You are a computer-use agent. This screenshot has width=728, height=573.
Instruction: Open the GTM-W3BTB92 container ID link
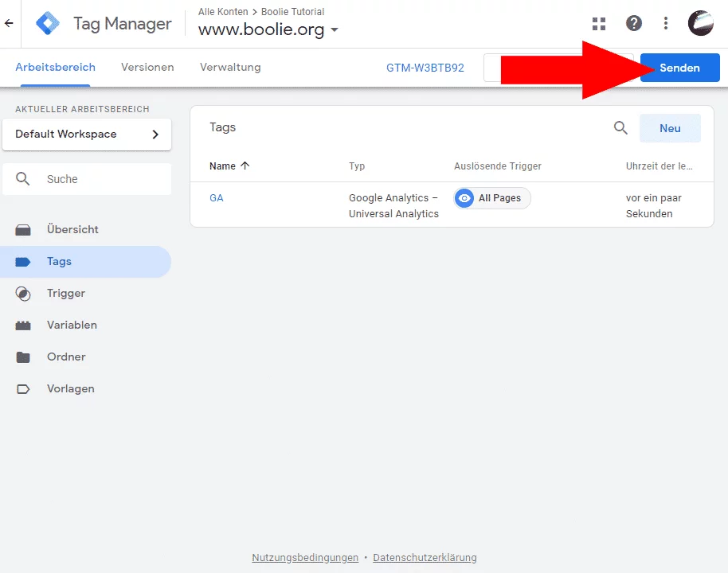(x=425, y=68)
